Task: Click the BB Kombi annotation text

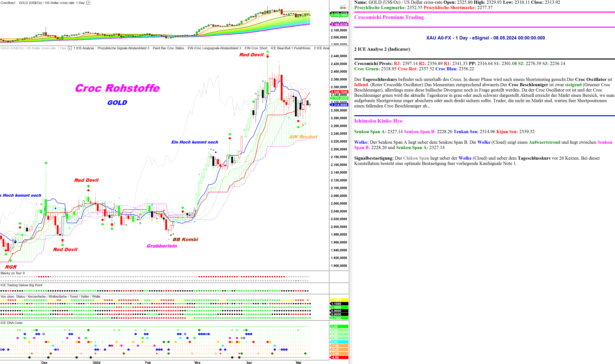Action: [x=185, y=239]
